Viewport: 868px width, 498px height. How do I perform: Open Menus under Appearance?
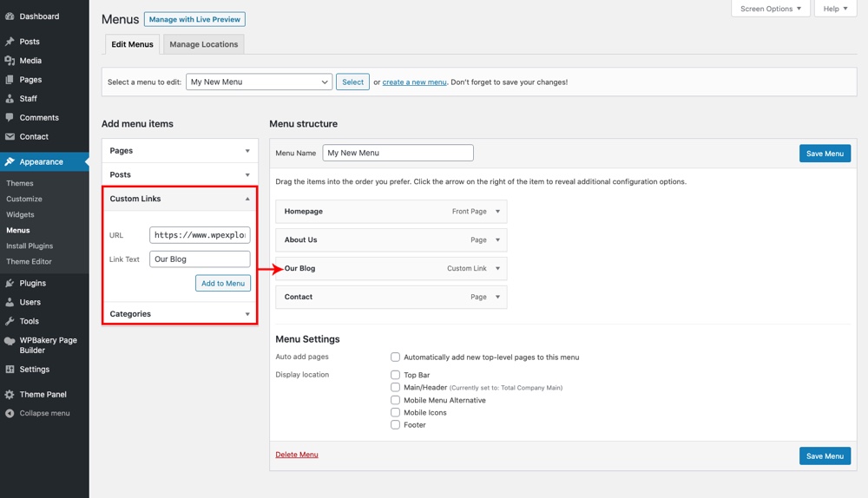[18, 230]
